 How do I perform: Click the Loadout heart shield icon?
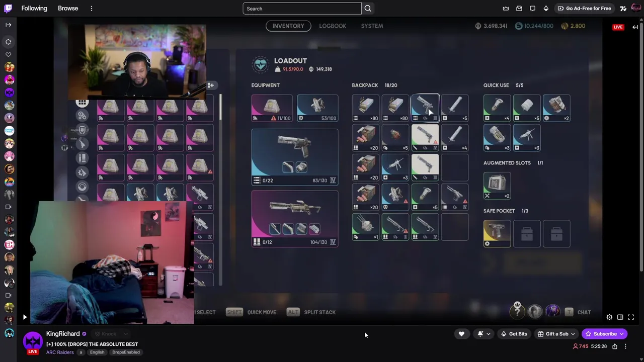[261, 65]
